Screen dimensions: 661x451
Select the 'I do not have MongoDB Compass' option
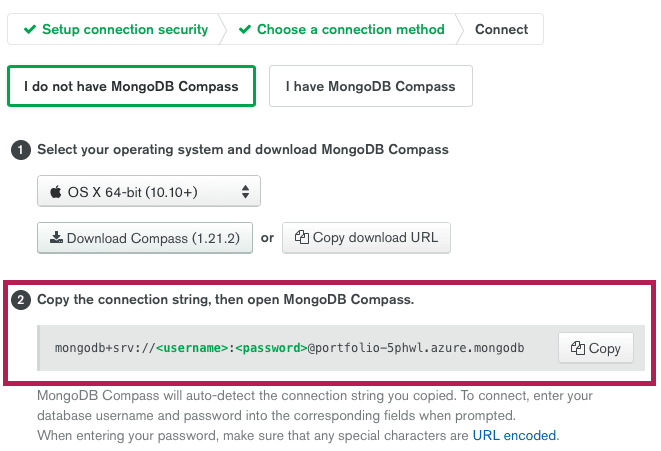pos(132,86)
